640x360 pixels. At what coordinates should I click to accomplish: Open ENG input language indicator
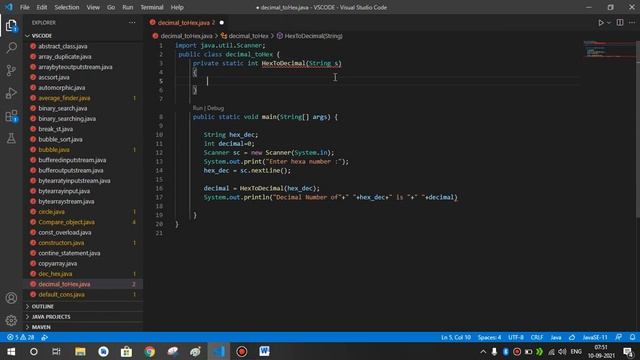pyautogui.click(x=576, y=351)
